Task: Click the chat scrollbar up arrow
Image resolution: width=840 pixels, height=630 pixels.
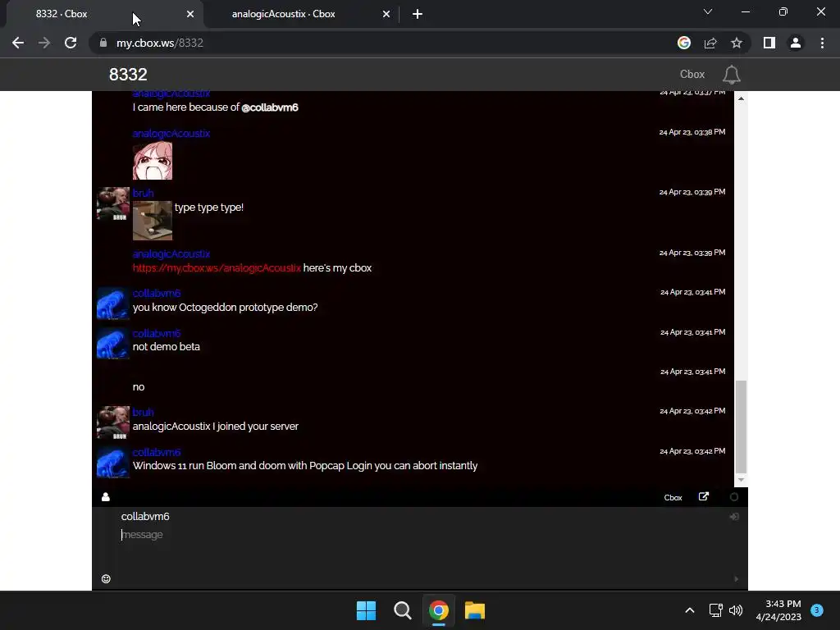Action: (x=741, y=98)
